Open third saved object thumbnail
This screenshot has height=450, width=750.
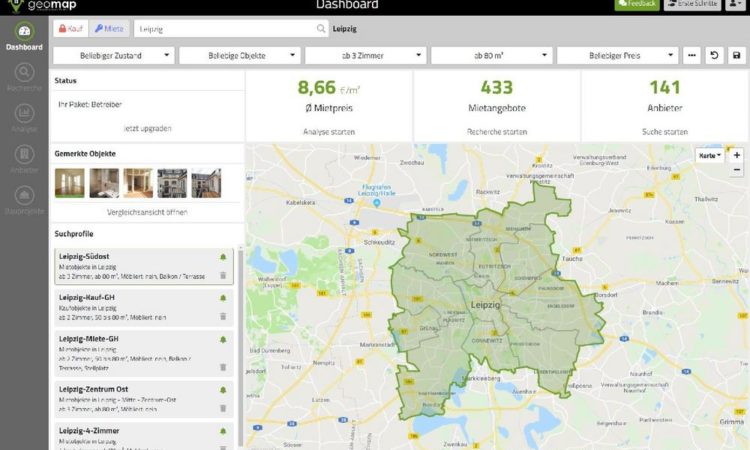click(138, 183)
